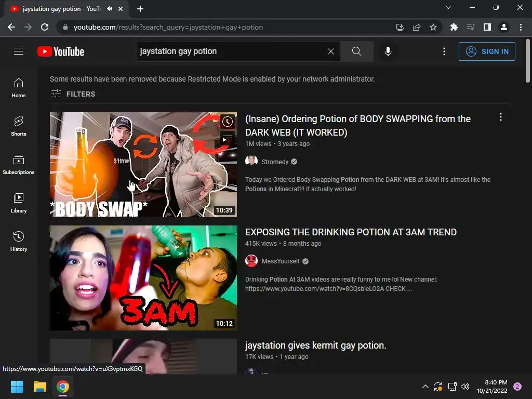Go forward in the browser
Image resolution: width=532 pixels, height=399 pixels.
(x=28, y=27)
